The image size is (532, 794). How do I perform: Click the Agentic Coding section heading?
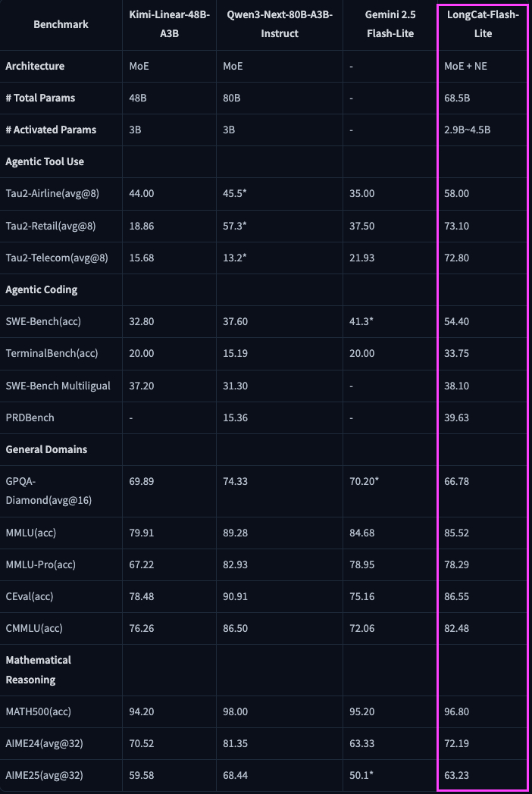click(42, 289)
